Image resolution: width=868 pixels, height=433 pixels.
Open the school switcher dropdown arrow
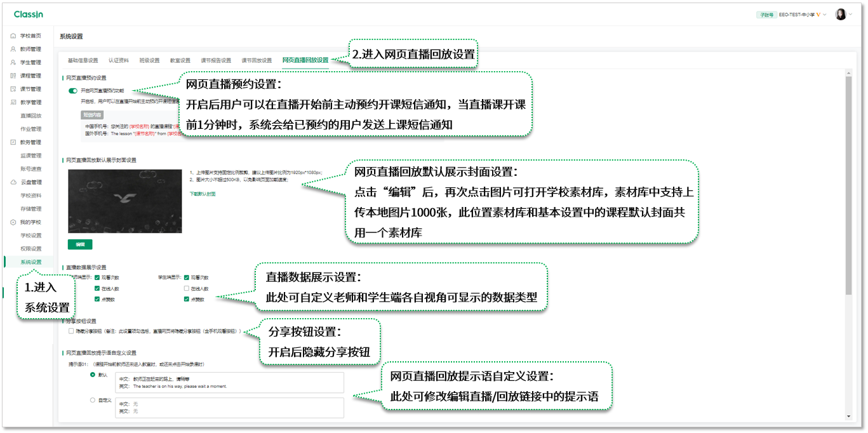pyautogui.click(x=825, y=15)
